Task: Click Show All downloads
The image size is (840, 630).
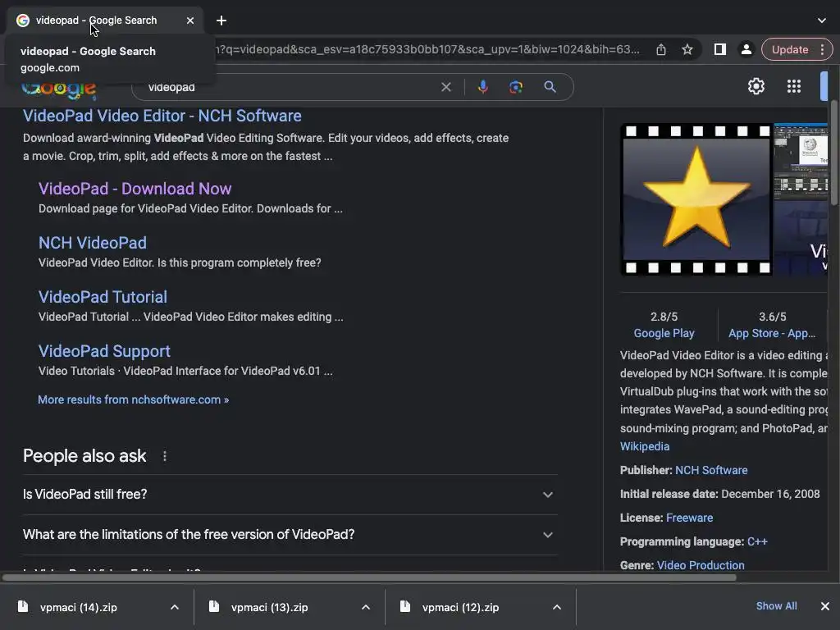Action: pyautogui.click(x=776, y=606)
